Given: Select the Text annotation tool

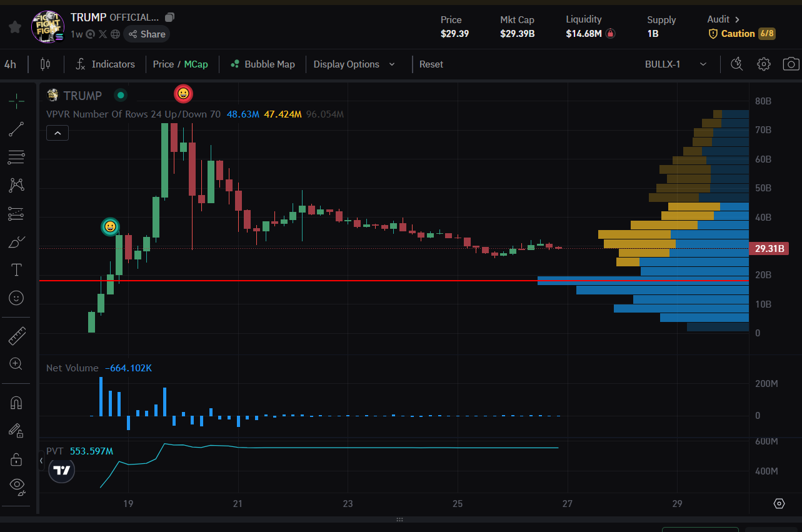Looking at the screenshot, I should pyautogui.click(x=16, y=270).
